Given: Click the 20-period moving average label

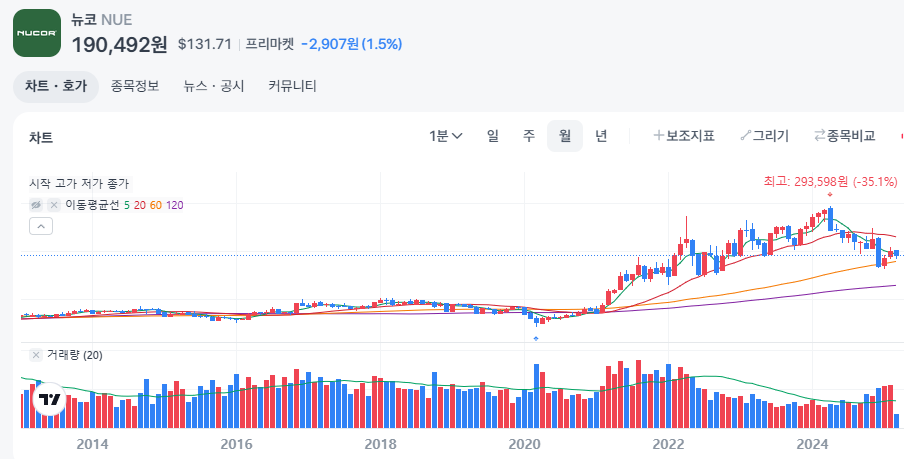Looking at the screenshot, I should [140, 205].
